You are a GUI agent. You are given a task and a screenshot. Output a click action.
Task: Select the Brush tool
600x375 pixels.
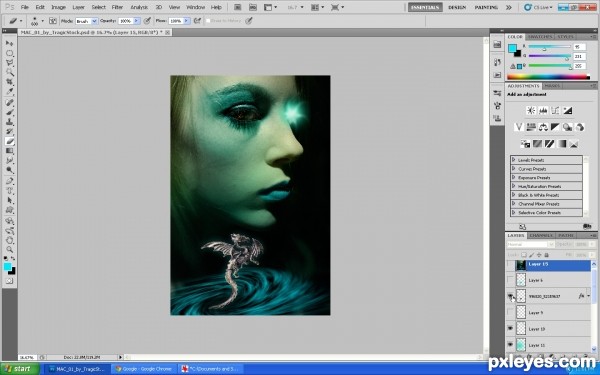coord(10,112)
